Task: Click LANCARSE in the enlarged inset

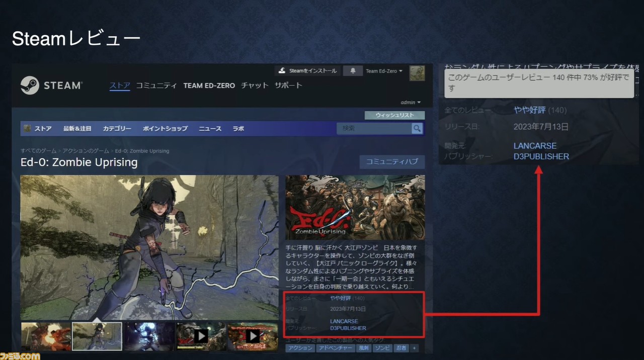Action: point(535,146)
